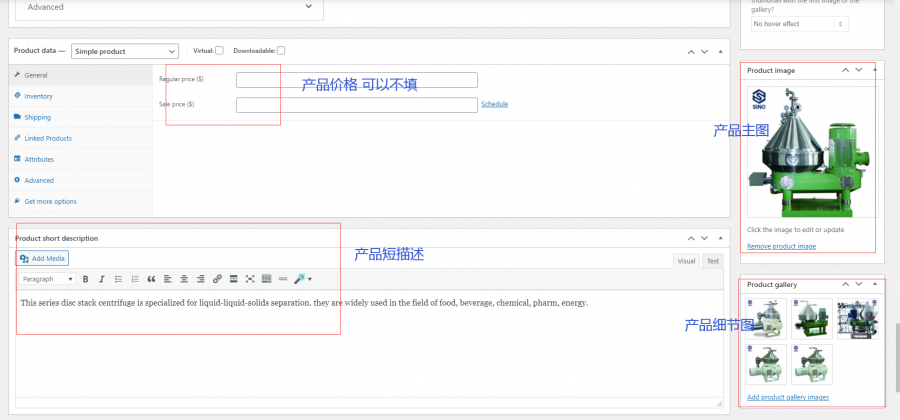Open the Inventory tab
The width and height of the screenshot is (900, 420).
click(80, 96)
